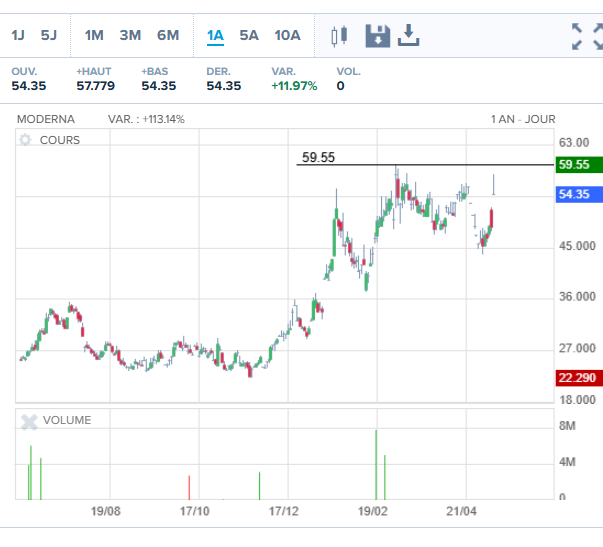Click the 45.000 price axis label

[577, 246]
